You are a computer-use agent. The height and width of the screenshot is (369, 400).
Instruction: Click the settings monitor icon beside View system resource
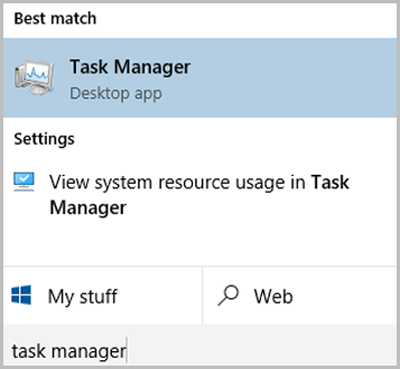point(24,182)
